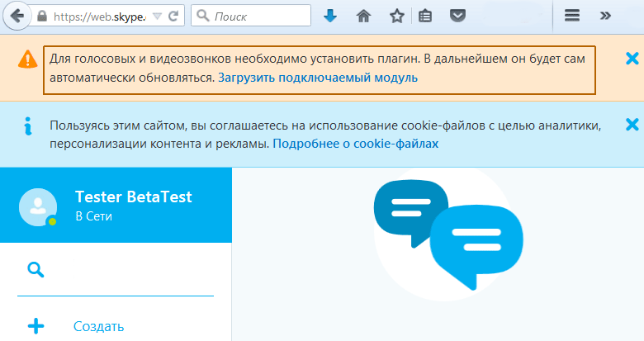Click the Tester BetaTest profile avatar
This screenshot has width=644, height=341.
click(x=37, y=206)
